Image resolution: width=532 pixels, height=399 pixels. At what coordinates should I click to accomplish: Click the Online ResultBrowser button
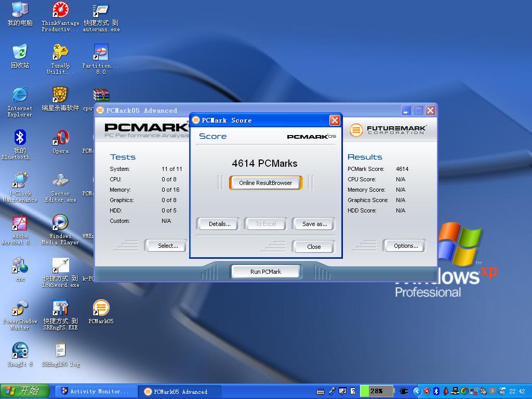click(x=265, y=183)
